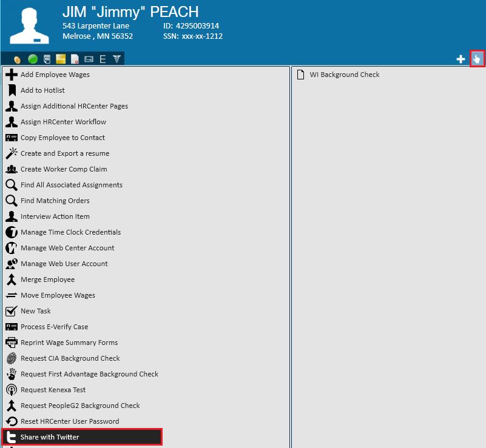486x448 pixels.
Task: Click printer icon for Reprint Wage Summary Forms
Action: pyautogui.click(x=12, y=343)
